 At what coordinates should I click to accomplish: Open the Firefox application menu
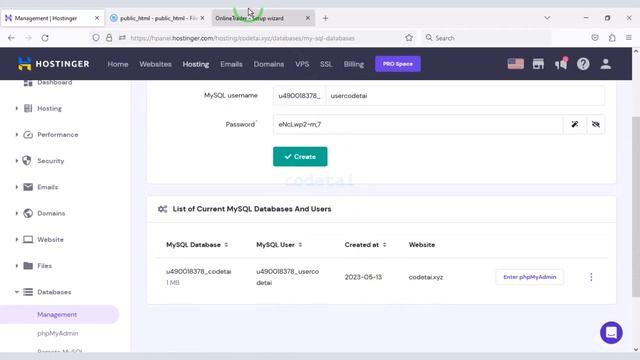tap(629, 38)
